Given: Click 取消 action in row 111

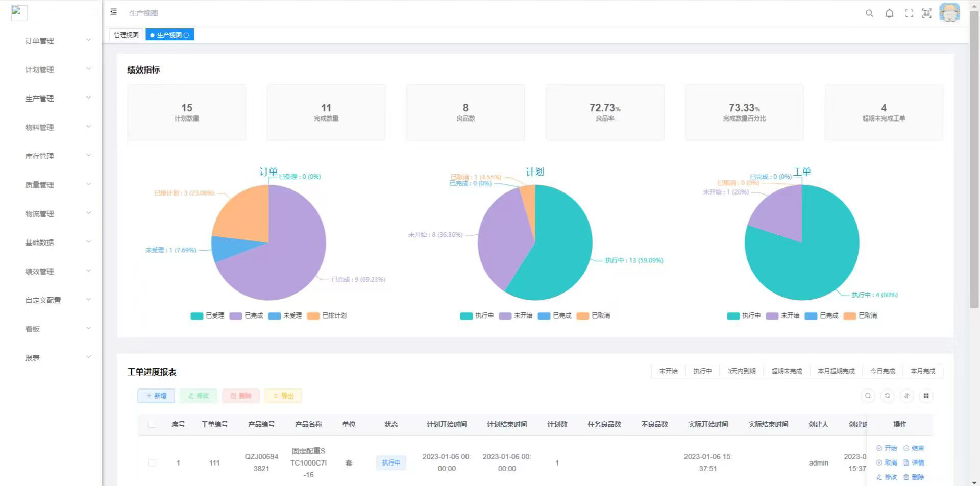Looking at the screenshot, I should tap(887, 463).
